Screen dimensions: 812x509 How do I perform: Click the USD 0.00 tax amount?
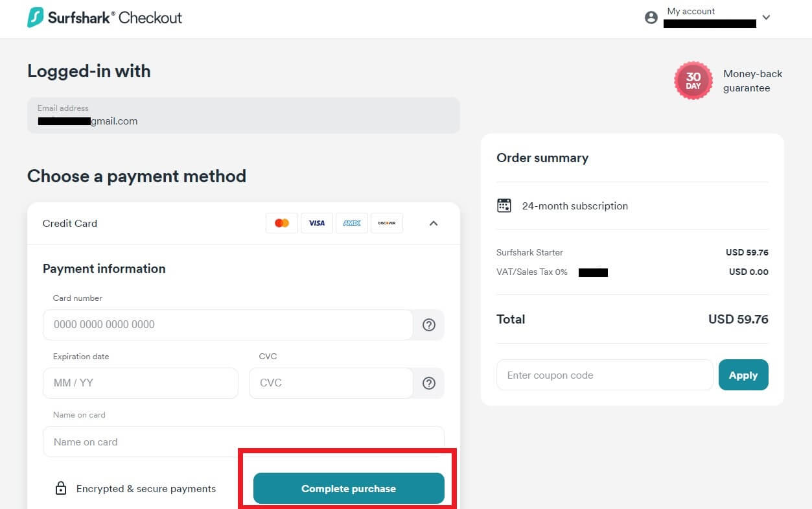748,272
